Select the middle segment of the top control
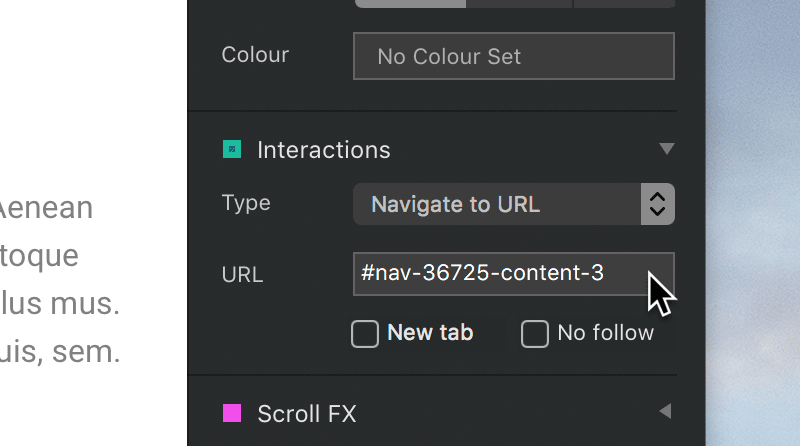The height and width of the screenshot is (446, 800). tap(519, 4)
